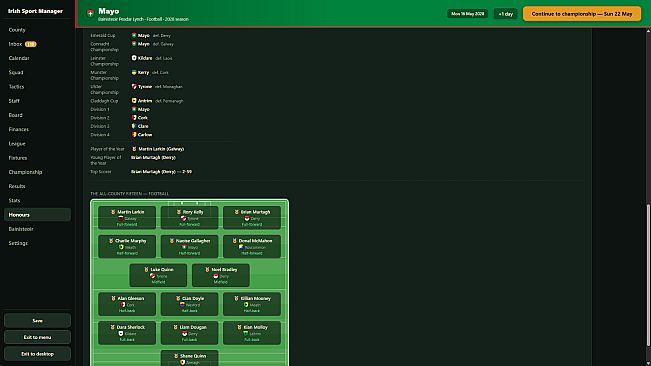The width and height of the screenshot is (651, 366).
Task: Click the Mayo crest in the Division 1 row
Action: click(134, 109)
